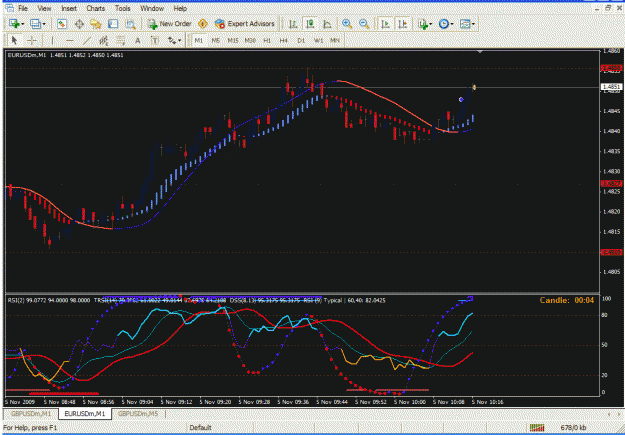The height and width of the screenshot is (435, 625).
Task: Zoom in on the chart
Action: (x=347, y=24)
